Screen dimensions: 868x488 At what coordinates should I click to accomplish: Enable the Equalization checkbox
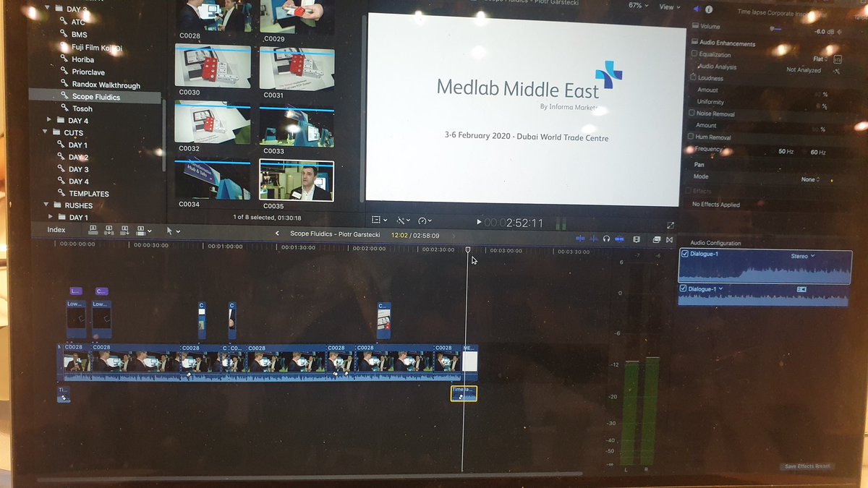[x=695, y=53]
